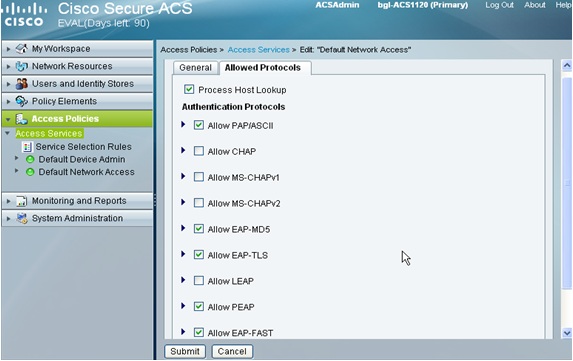Toggle the Allow EAP-FAST checkbox
This screenshot has width=573, height=361.
(x=199, y=332)
